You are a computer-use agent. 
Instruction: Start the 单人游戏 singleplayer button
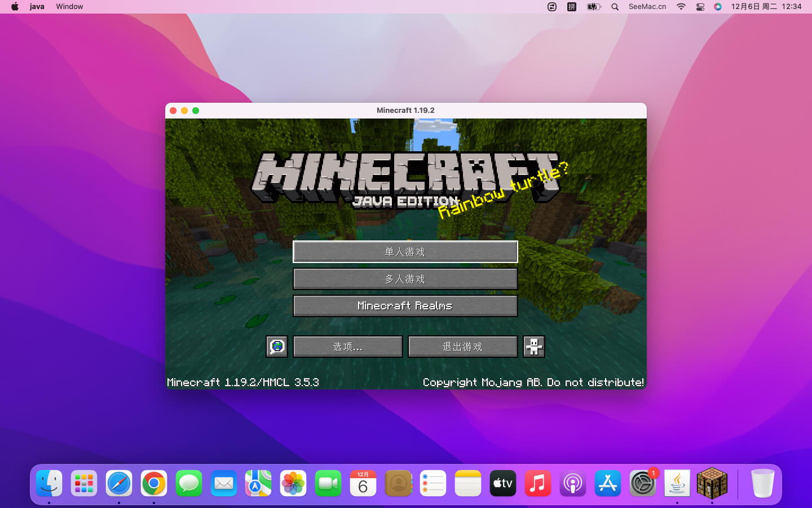pos(405,252)
